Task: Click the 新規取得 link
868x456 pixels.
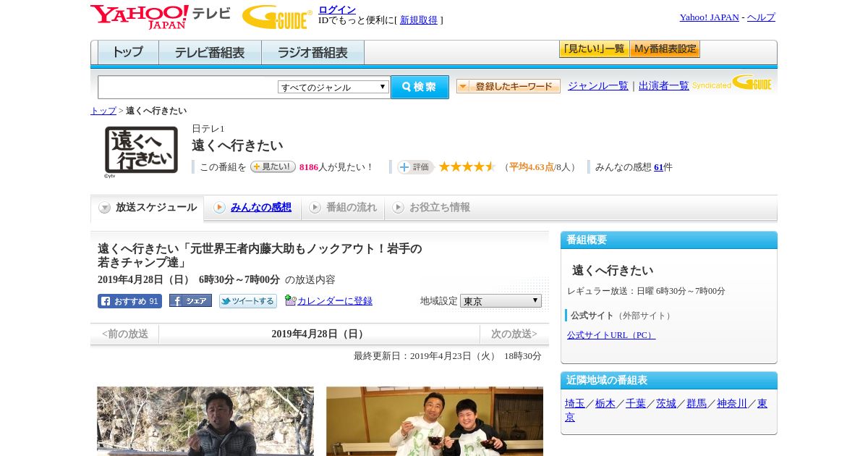Action: [x=419, y=20]
